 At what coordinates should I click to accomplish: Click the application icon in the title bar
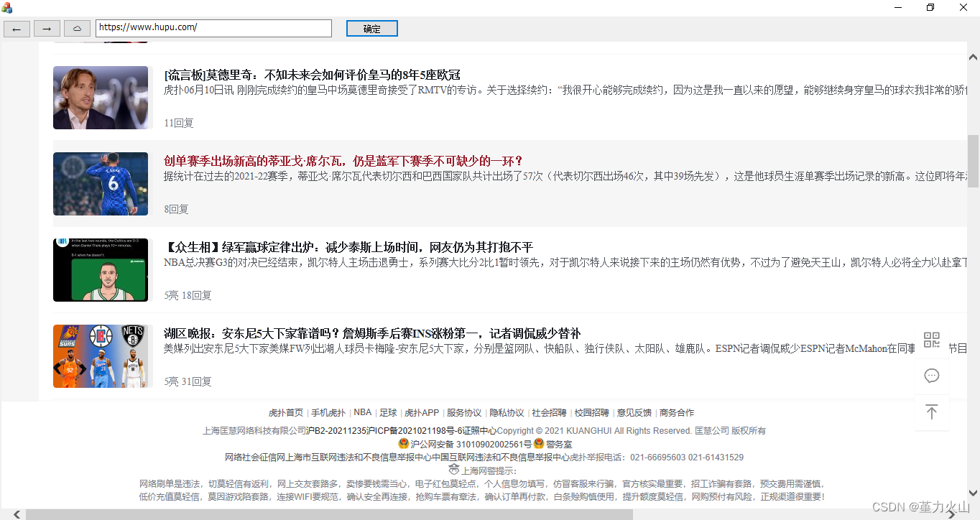point(7,7)
